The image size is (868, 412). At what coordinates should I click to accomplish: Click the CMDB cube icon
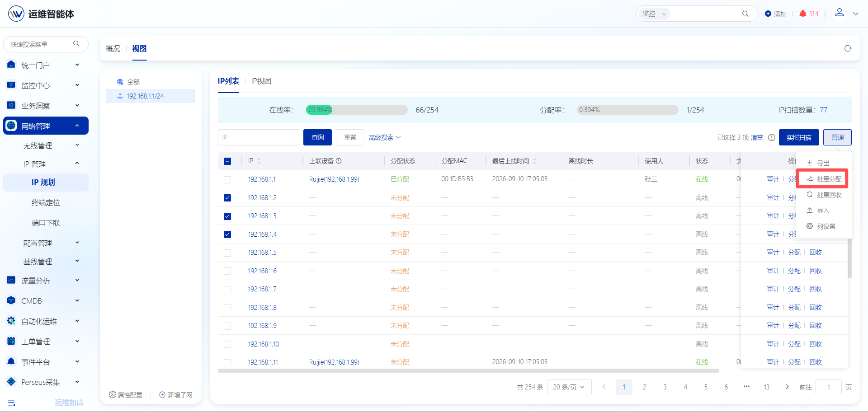[x=11, y=300]
